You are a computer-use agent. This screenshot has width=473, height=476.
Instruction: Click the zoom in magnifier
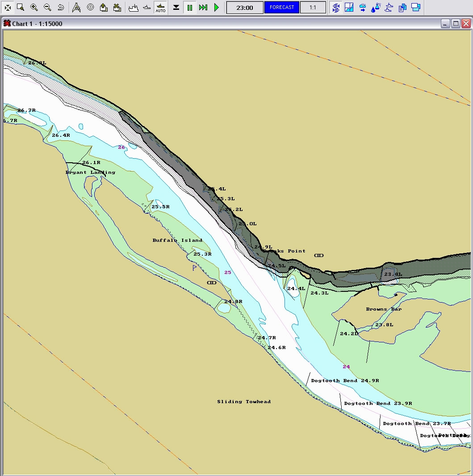point(34,7)
